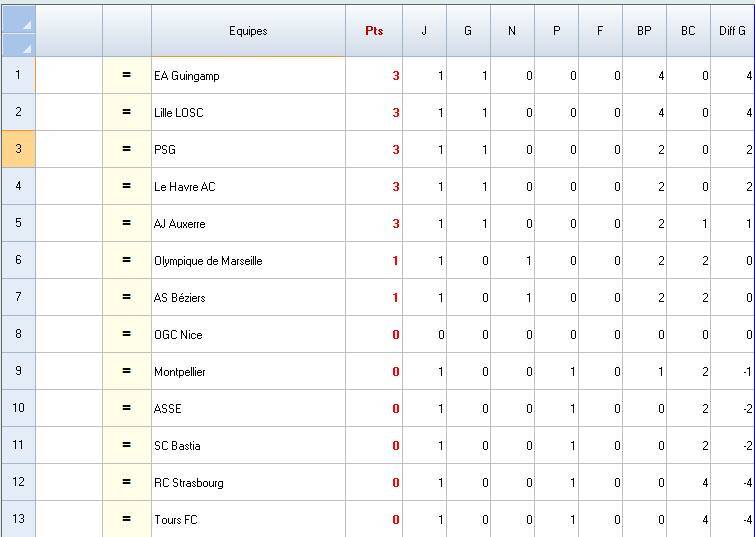This screenshot has width=755, height=537.
Task: Click the equals icon in SC Bastia row
Action: coord(126,446)
